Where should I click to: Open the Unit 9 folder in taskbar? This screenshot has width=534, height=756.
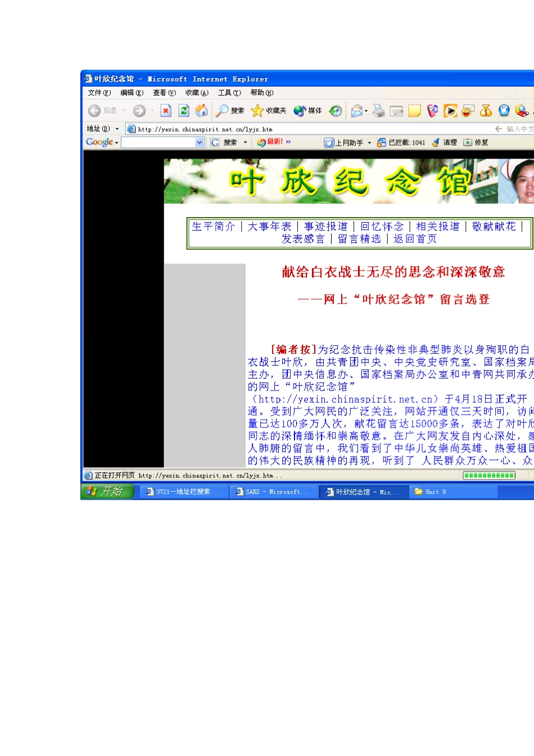(454, 492)
